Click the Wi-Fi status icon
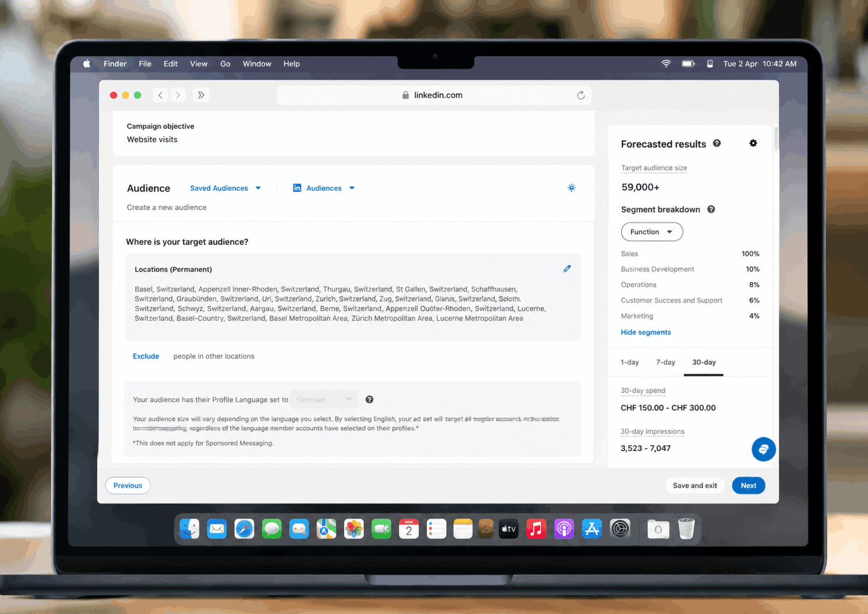The width and height of the screenshot is (868, 614). [x=666, y=63]
